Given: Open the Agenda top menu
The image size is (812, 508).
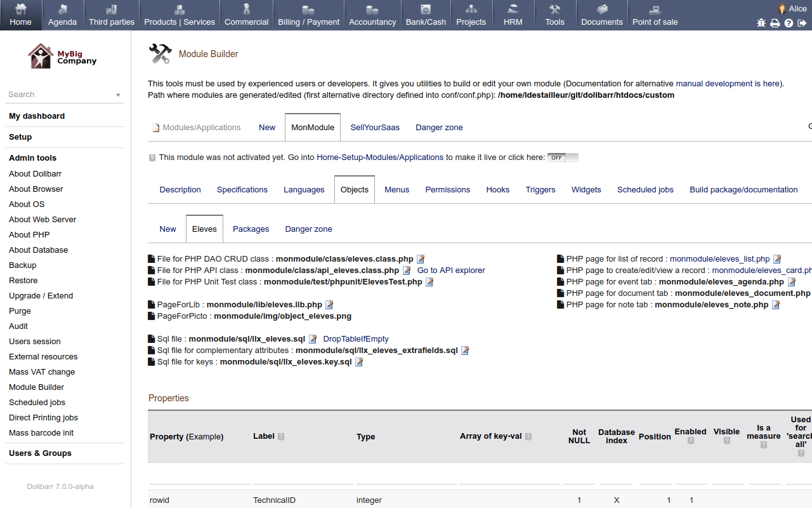Looking at the screenshot, I should [62, 15].
